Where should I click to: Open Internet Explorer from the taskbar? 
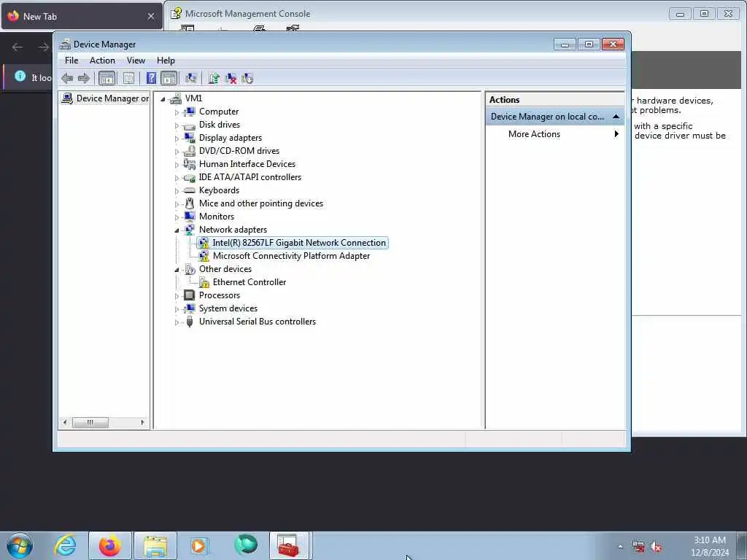[65, 545]
